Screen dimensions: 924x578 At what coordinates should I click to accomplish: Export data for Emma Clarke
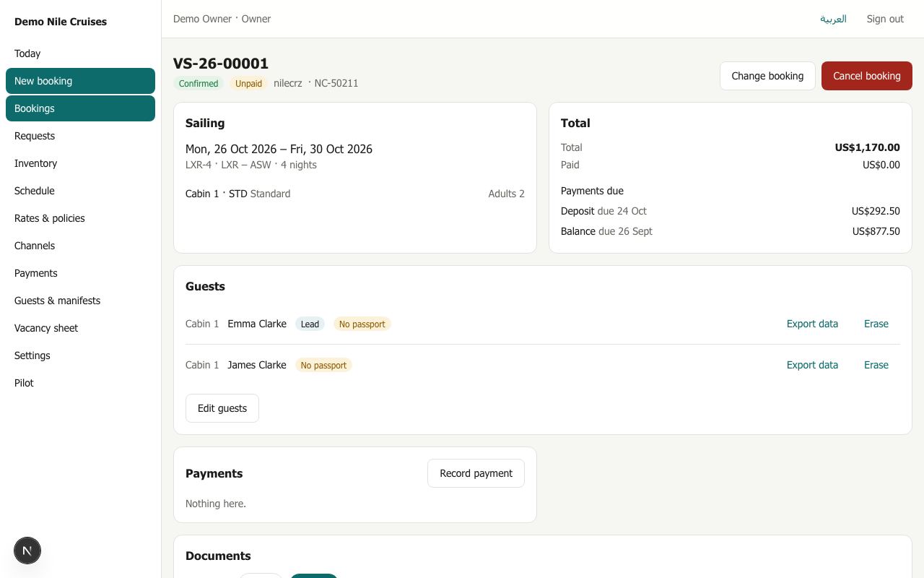pyautogui.click(x=812, y=324)
